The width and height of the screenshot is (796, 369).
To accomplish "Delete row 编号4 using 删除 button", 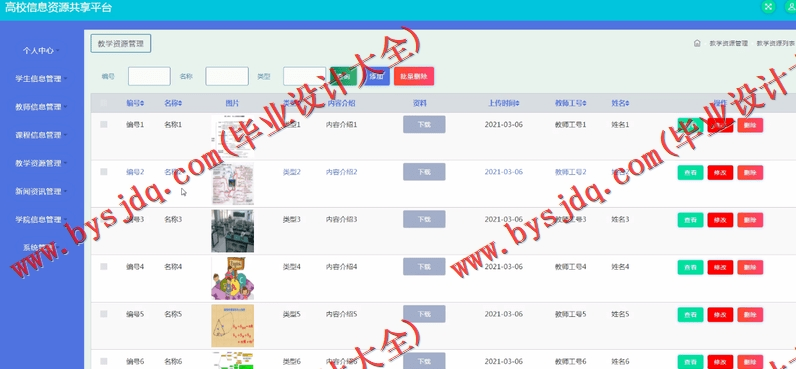I will (750, 267).
